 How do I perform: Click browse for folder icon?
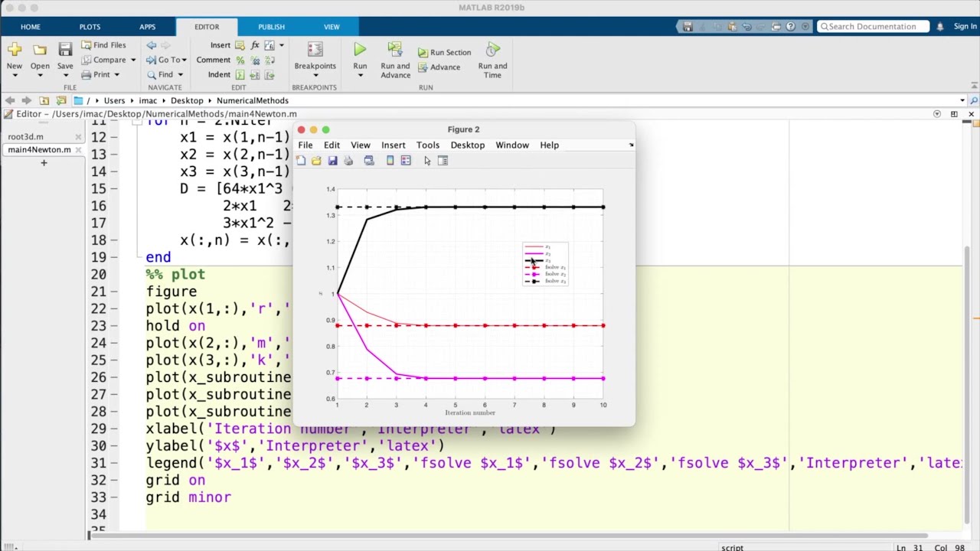coord(61,100)
